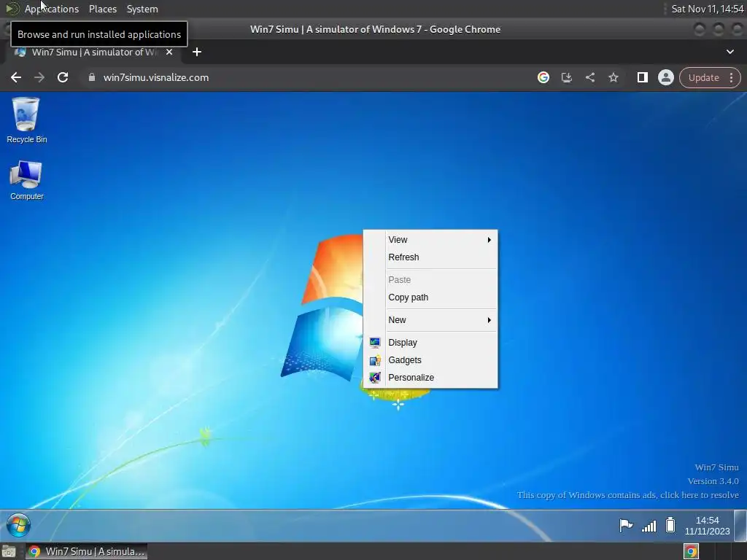
Task: Toggle the Chrome side panel
Action: tap(642, 77)
